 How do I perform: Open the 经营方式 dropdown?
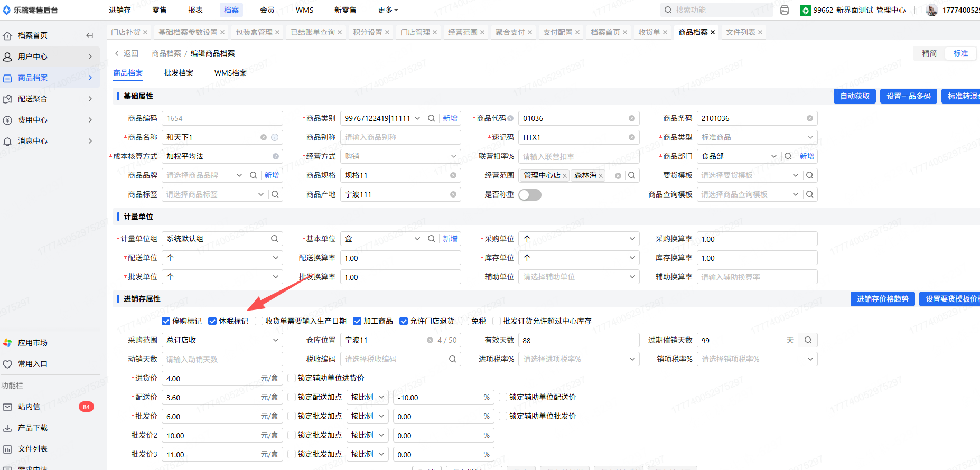click(400, 156)
